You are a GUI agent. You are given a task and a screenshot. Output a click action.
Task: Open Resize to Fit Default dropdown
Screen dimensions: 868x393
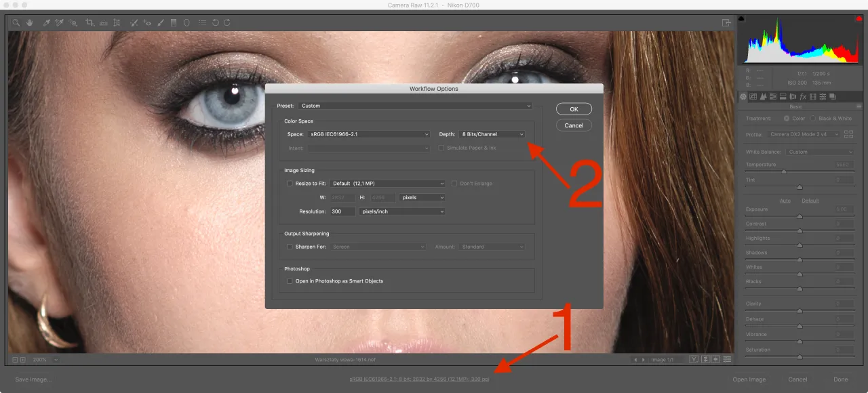click(x=387, y=184)
